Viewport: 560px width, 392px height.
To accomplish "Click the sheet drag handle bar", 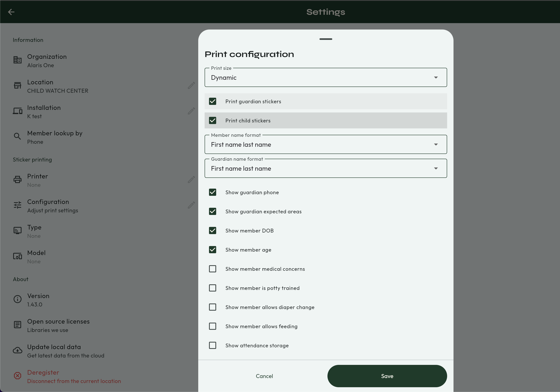I will [x=326, y=39].
